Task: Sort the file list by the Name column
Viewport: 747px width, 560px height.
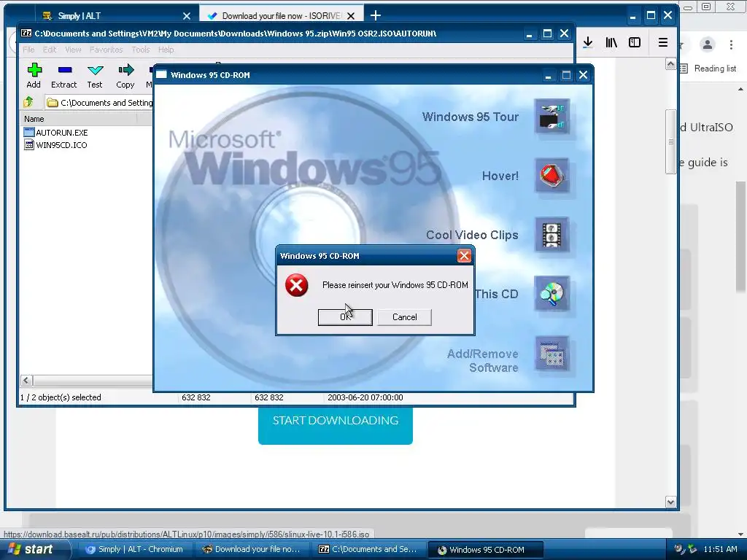Action: (x=79, y=119)
